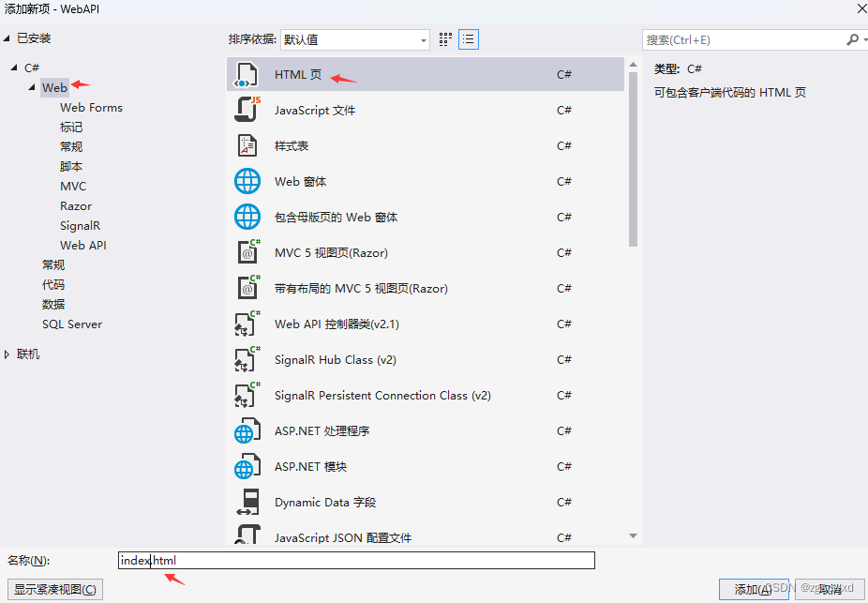Screen dimensions: 868x603
Task: Click template list scrollbar thumb
Action: click(634, 158)
